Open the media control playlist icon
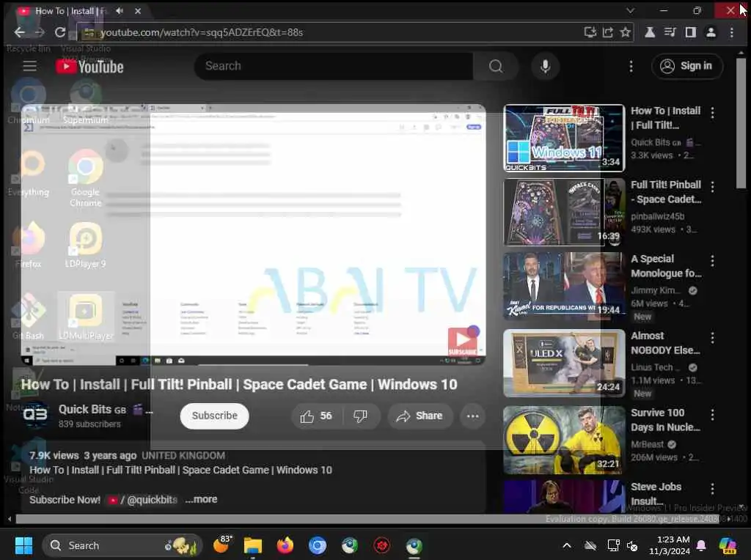The image size is (751, 560). (x=670, y=32)
